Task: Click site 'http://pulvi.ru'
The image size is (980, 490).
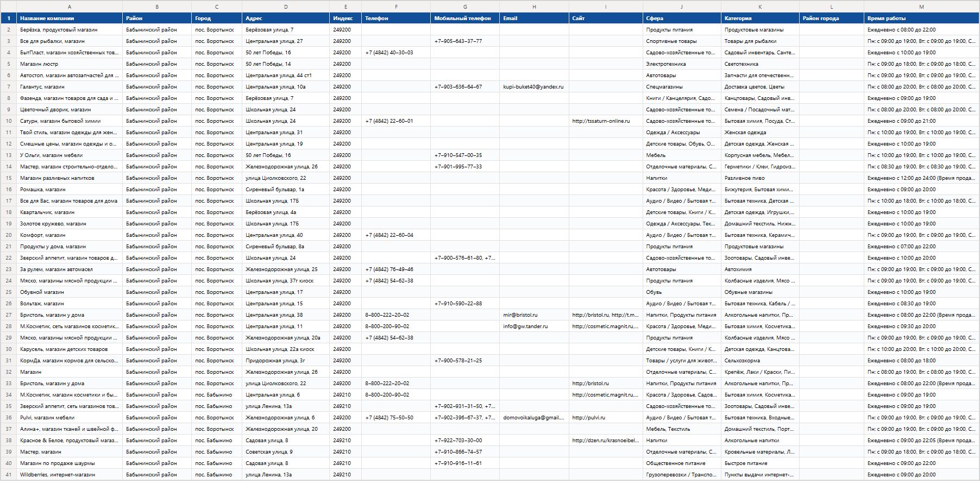Action: click(606, 418)
